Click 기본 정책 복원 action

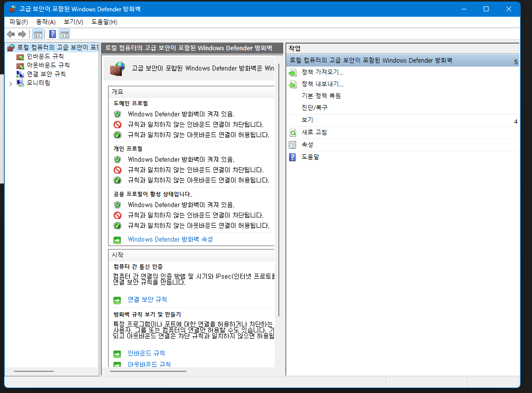(321, 96)
